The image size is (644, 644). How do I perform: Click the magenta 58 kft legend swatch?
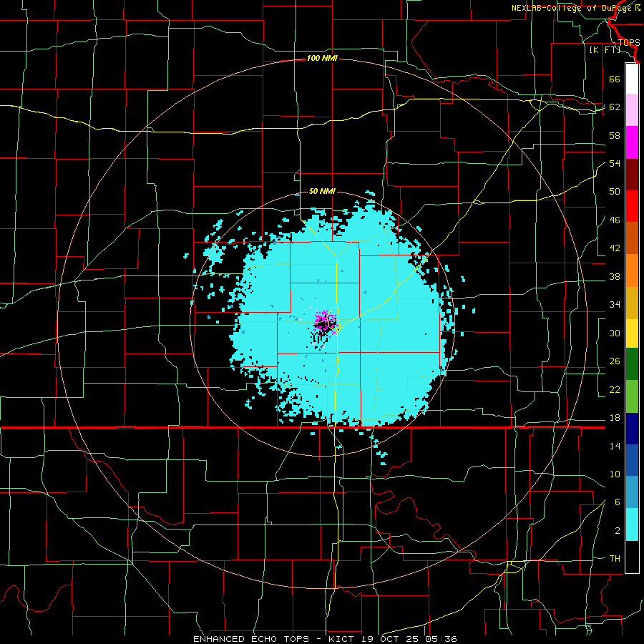632,142
